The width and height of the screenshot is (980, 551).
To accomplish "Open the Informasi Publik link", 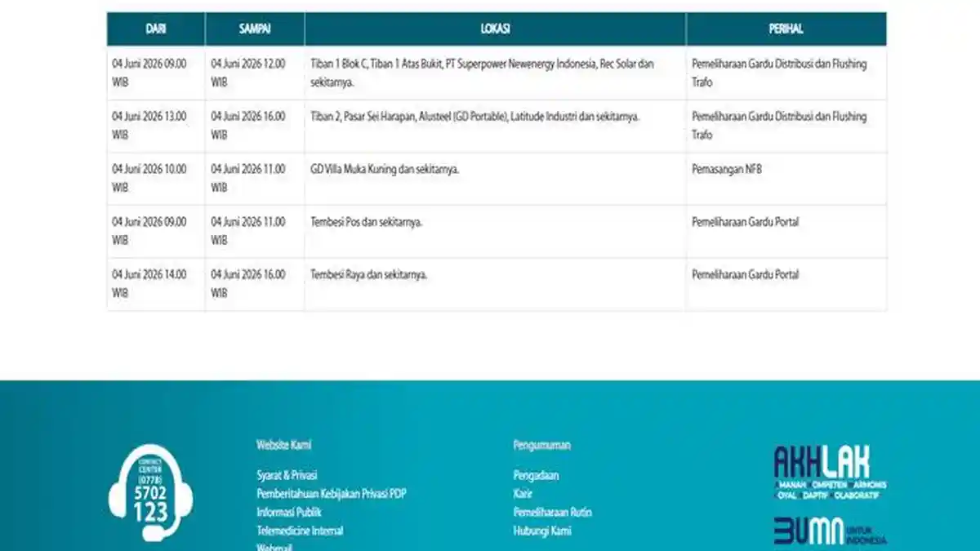I will pyautogui.click(x=289, y=513).
